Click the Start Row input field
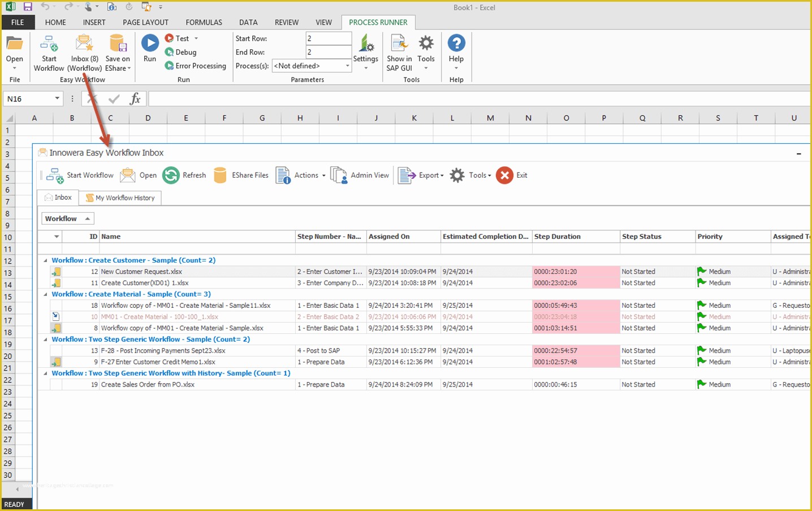Viewport: 812px width, 511px height. point(329,38)
